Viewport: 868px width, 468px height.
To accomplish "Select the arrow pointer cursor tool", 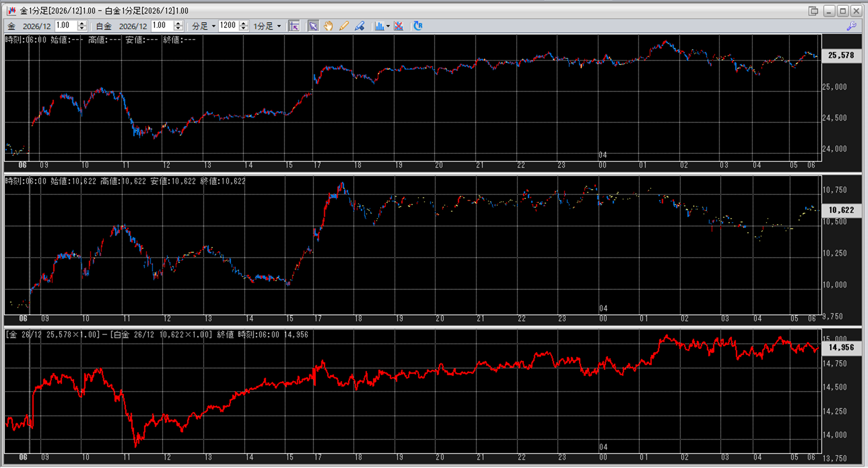I will click(313, 26).
